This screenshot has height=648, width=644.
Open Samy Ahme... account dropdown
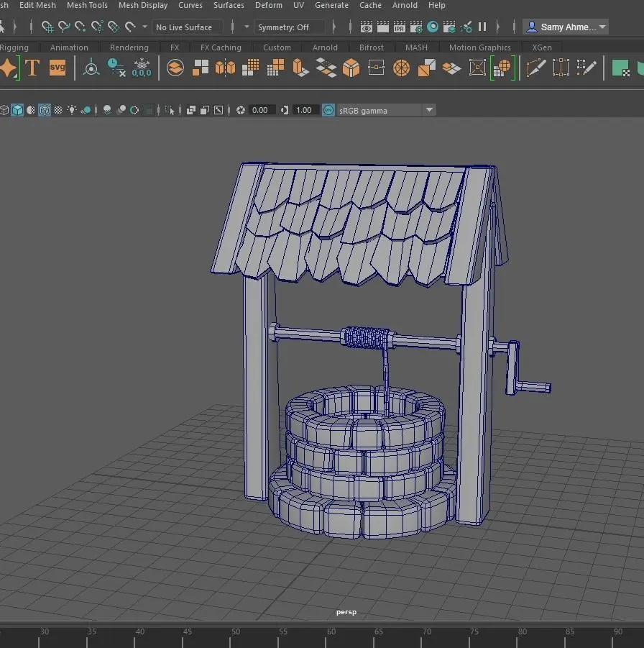click(566, 27)
